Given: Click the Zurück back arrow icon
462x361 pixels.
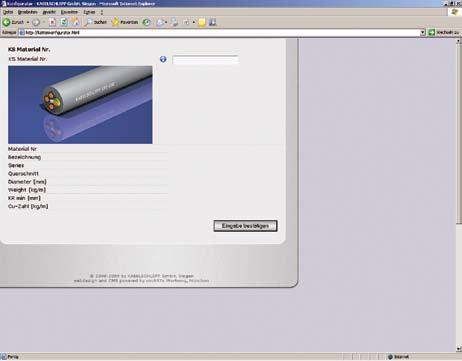Looking at the screenshot, I should point(6,22).
